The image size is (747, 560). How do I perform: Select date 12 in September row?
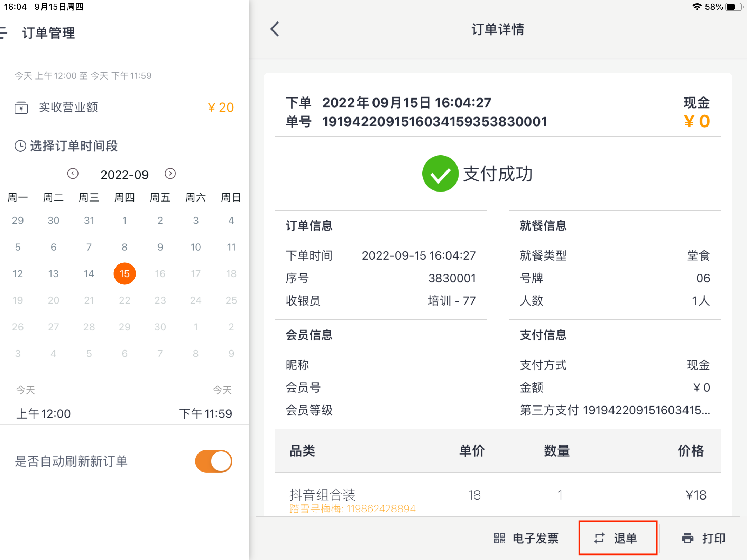[18, 274]
